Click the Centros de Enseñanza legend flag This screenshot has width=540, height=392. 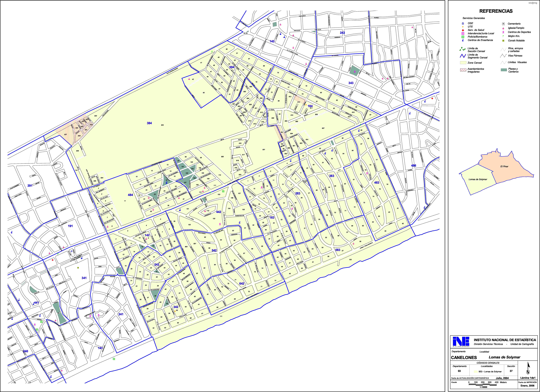point(463,40)
